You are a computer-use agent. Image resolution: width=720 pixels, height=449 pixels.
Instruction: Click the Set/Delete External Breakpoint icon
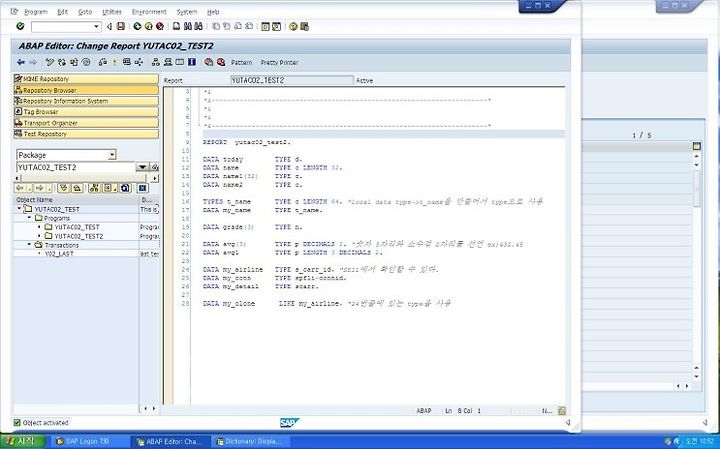pos(221,62)
